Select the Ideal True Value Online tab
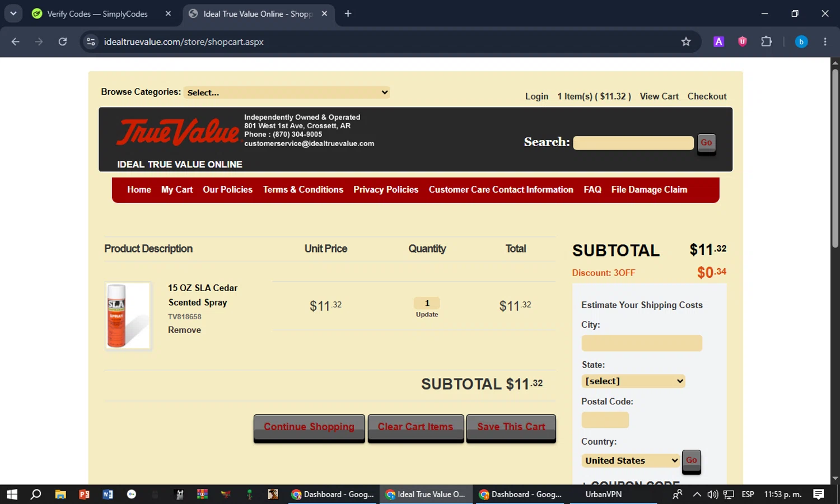The width and height of the screenshot is (840, 504). click(259, 13)
